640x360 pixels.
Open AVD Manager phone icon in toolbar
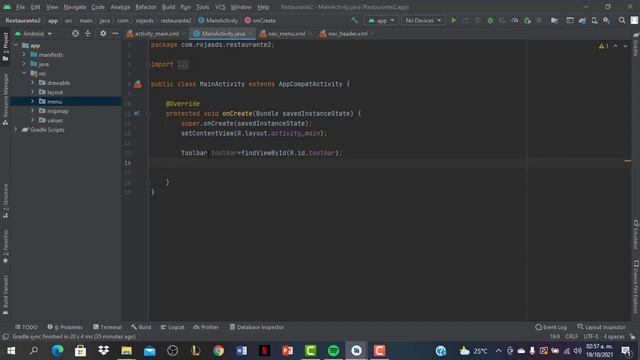tap(594, 20)
